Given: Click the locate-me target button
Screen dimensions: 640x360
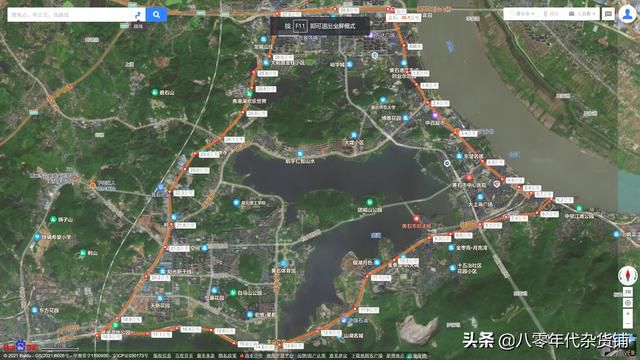Looking at the screenshot, I should coord(628,303).
